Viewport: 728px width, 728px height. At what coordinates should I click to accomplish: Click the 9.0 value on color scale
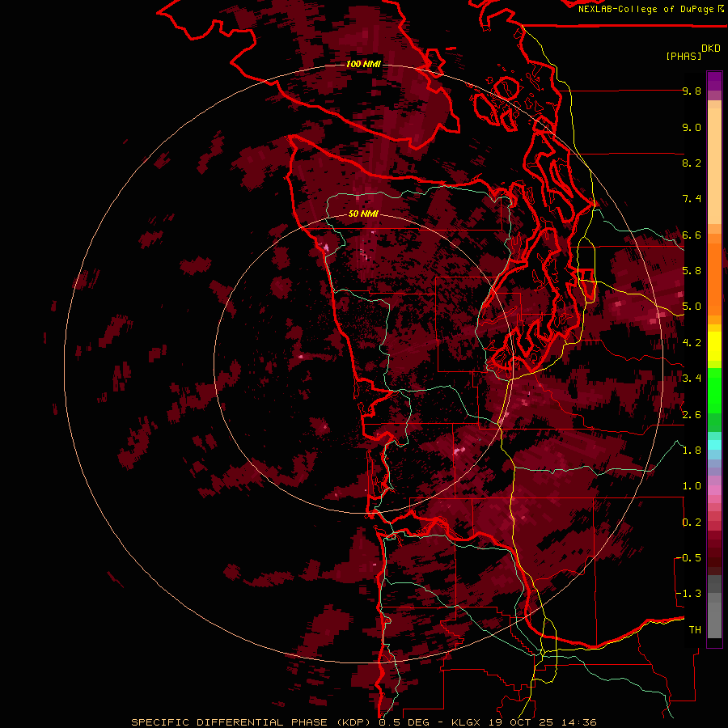(x=692, y=127)
